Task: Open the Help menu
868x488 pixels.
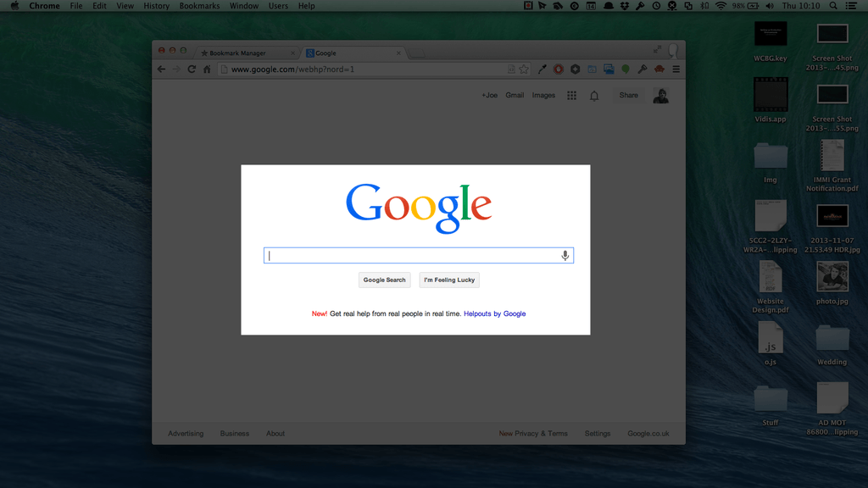Action: click(x=306, y=6)
